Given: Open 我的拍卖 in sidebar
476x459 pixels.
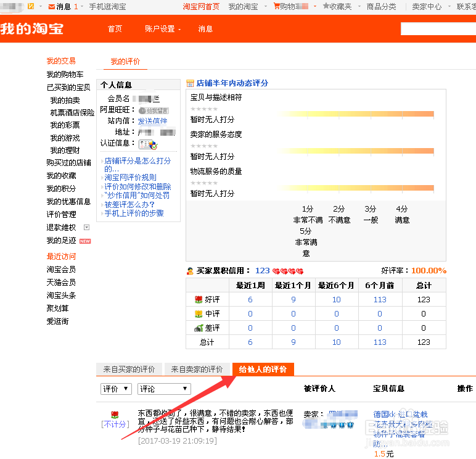Looking at the screenshot, I should point(65,100).
